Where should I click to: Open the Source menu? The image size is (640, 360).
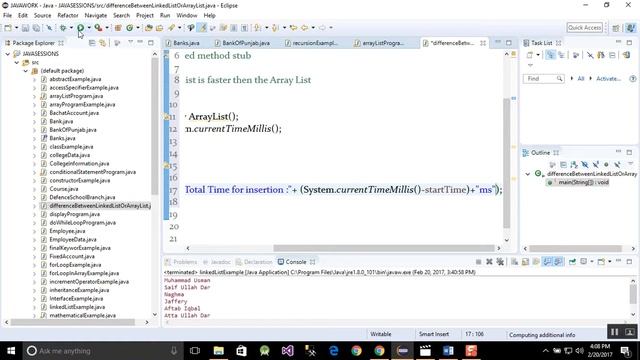coord(42,16)
